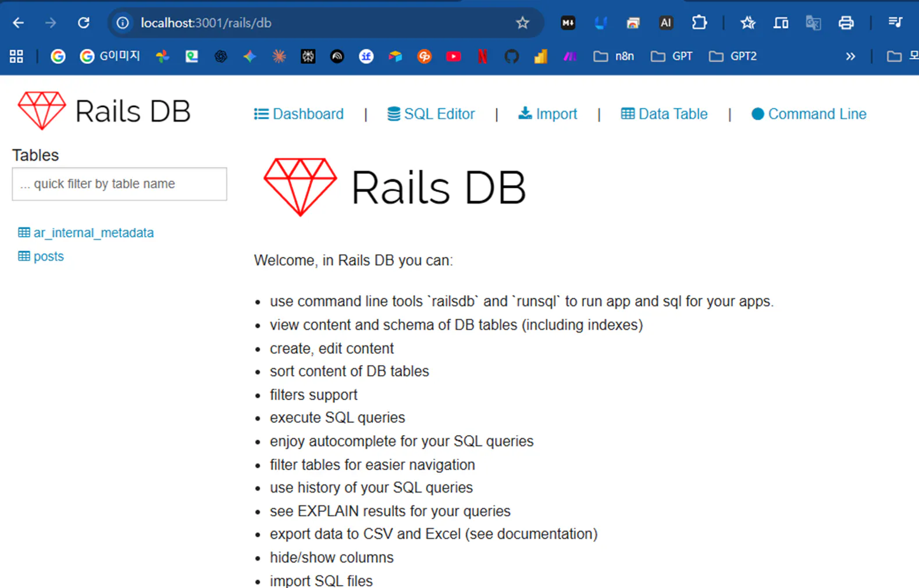Open the Extensions puzzle menu
This screenshot has width=919, height=588.
coord(699,23)
